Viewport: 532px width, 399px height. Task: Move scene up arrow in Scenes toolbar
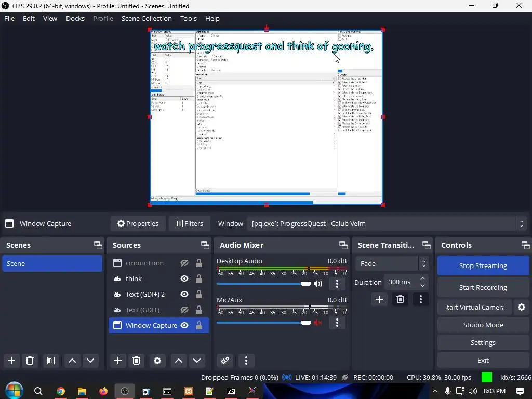click(72, 361)
